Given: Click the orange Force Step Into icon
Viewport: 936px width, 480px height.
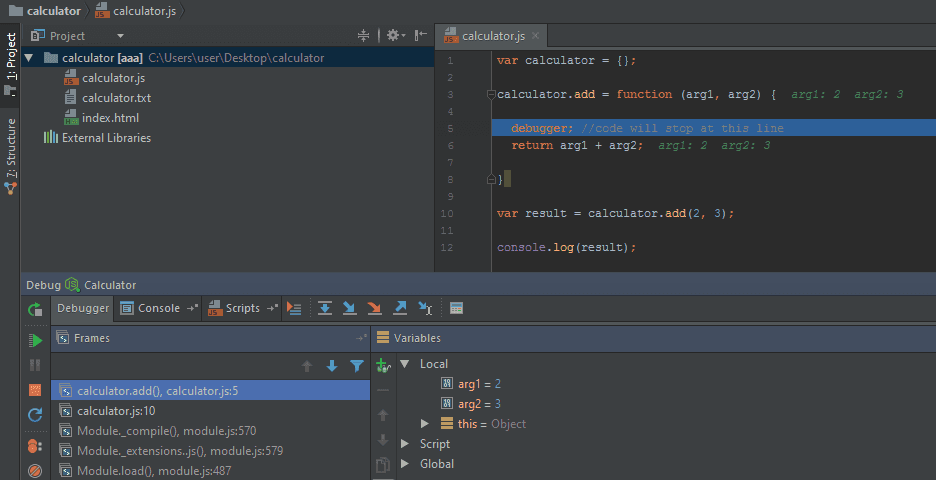Looking at the screenshot, I should 375,308.
